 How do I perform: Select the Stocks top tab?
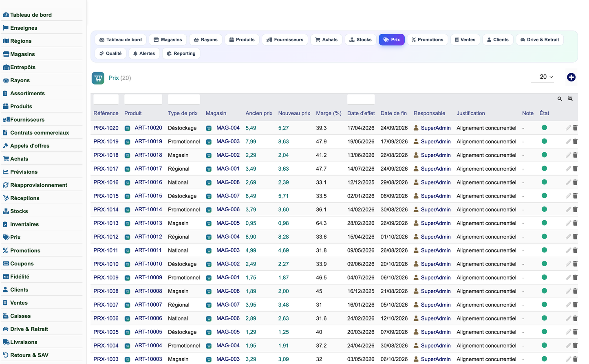(x=360, y=39)
